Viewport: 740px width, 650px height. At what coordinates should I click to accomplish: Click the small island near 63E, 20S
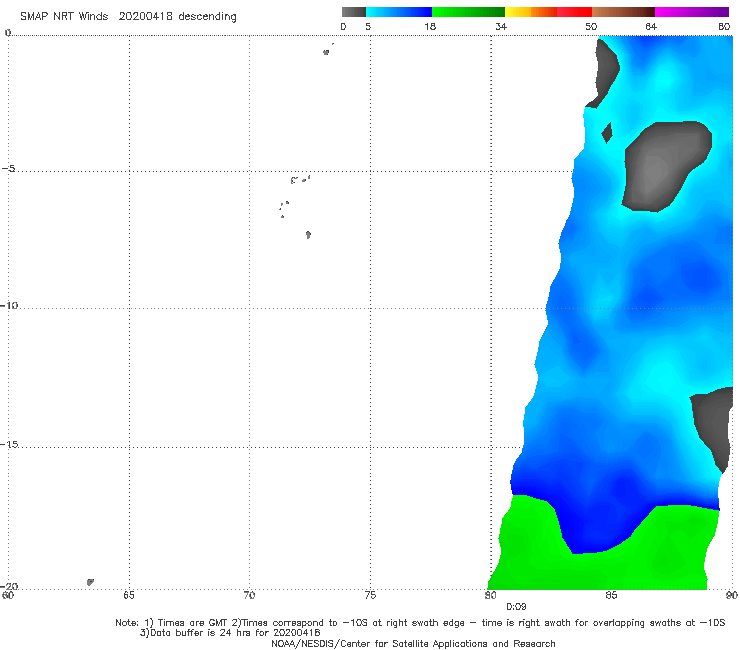coord(90,582)
